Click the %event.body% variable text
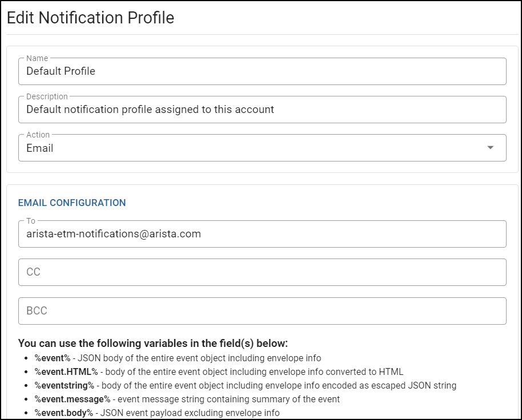Viewport: 522px width, 420px height. [63, 413]
